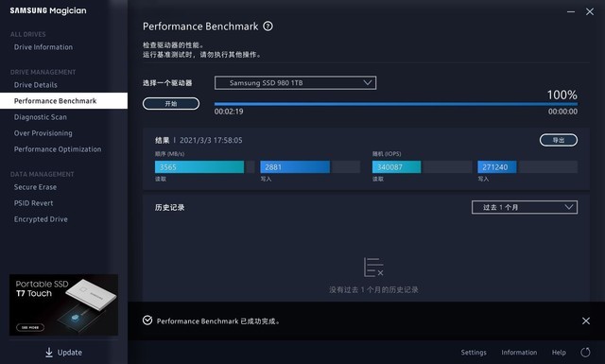Open Over Provisioning page
Viewport: 605px width, 364px height.
pyautogui.click(x=43, y=133)
